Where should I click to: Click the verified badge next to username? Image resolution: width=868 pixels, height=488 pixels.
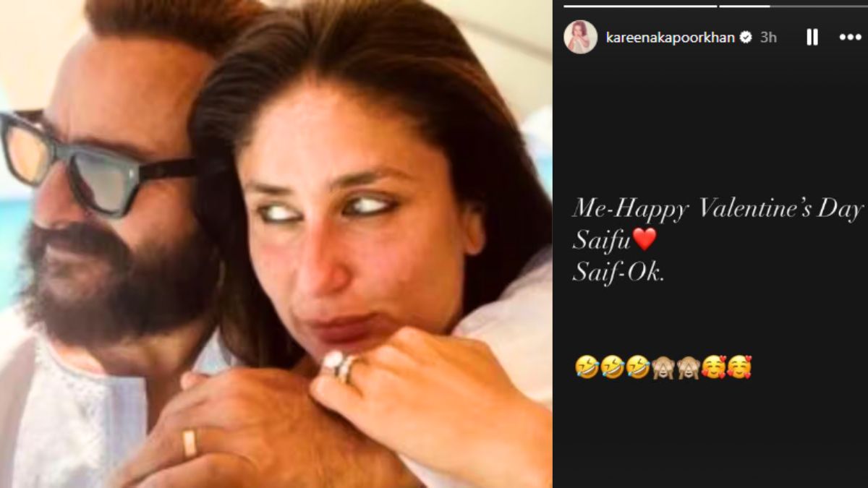[x=745, y=37]
